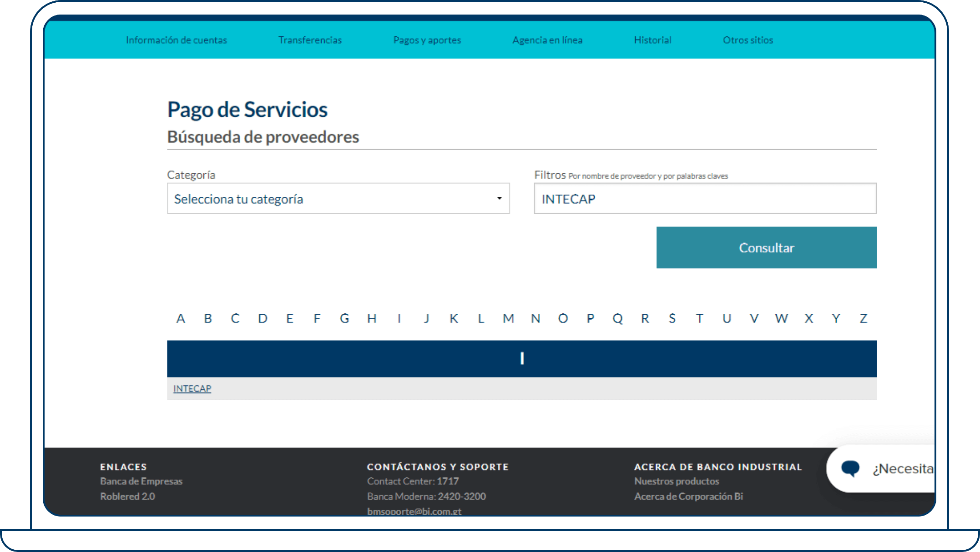Filter providers by letter C
Viewport: 980px width, 552px height.
pyautogui.click(x=235, y=318)
